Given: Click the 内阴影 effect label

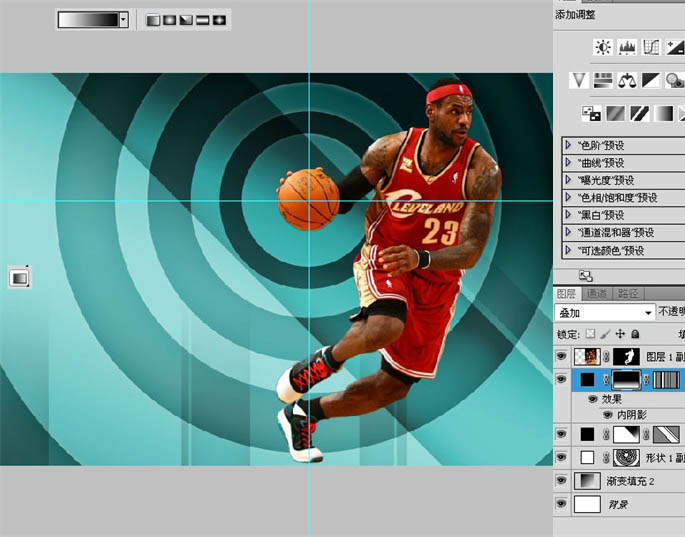Looking at the screenshot, I should click(x=631, y=415).
